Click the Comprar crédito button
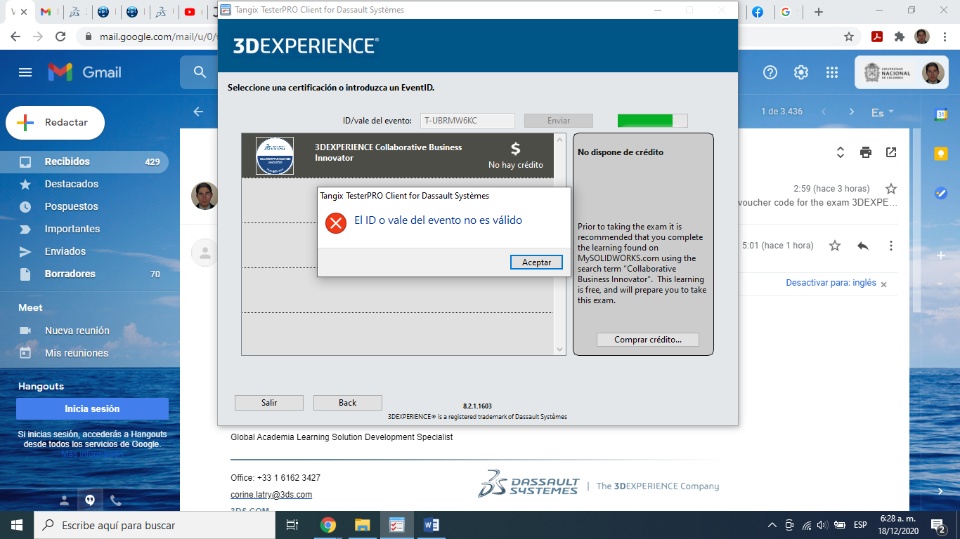Image resolution: width=960 pixels, height=539 pixels. tap(647, 339)
